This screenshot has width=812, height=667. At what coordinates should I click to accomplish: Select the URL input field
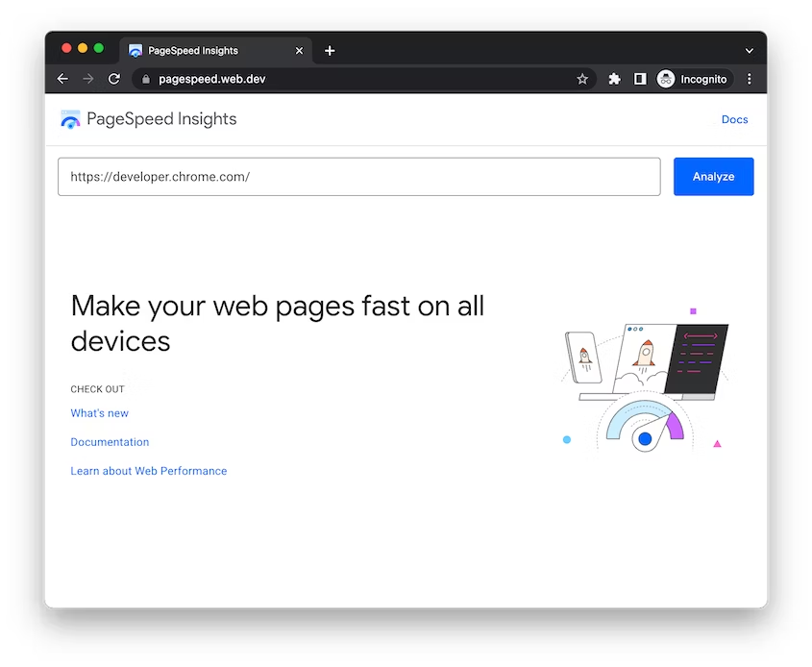[358, 177]
